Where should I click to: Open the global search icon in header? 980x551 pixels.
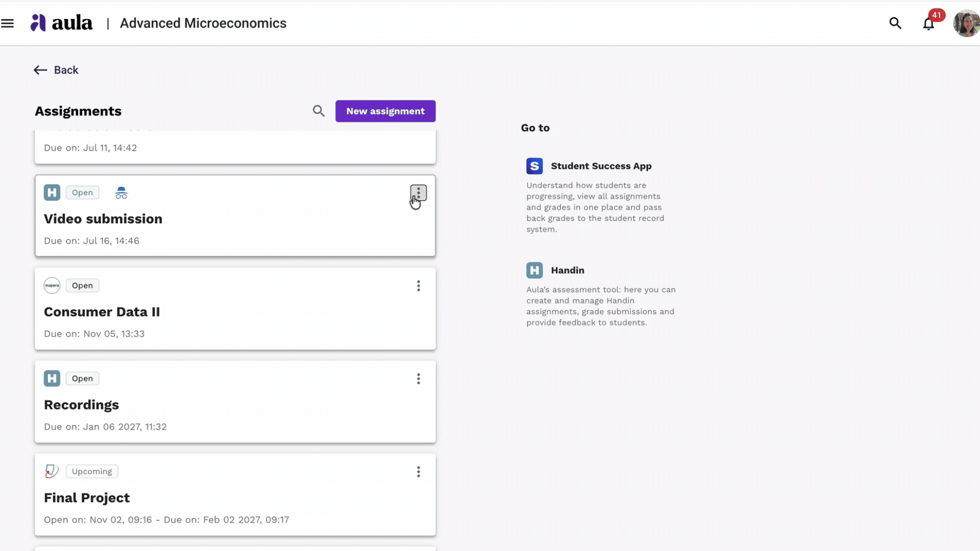pyautogui.click(x=895, y=23)
